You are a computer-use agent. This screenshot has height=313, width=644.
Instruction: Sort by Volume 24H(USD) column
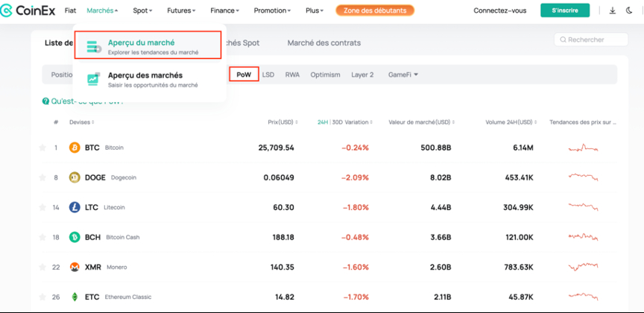pos(511,122)
